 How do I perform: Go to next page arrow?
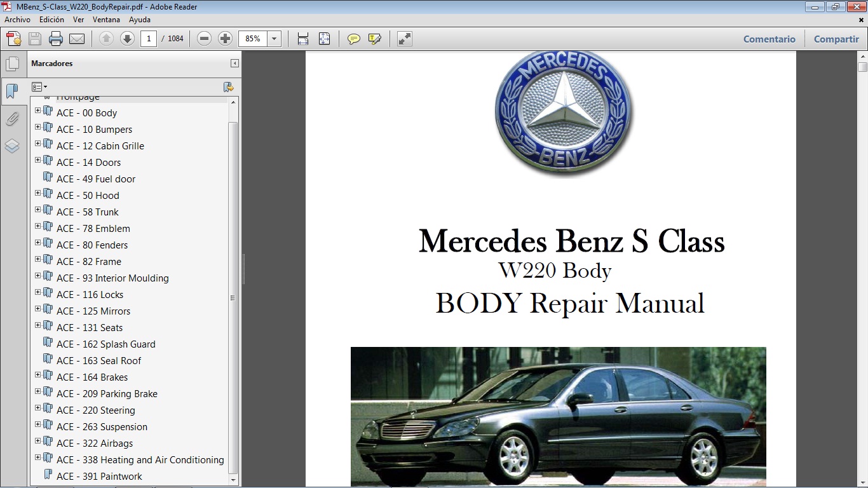tap(127, 39)
